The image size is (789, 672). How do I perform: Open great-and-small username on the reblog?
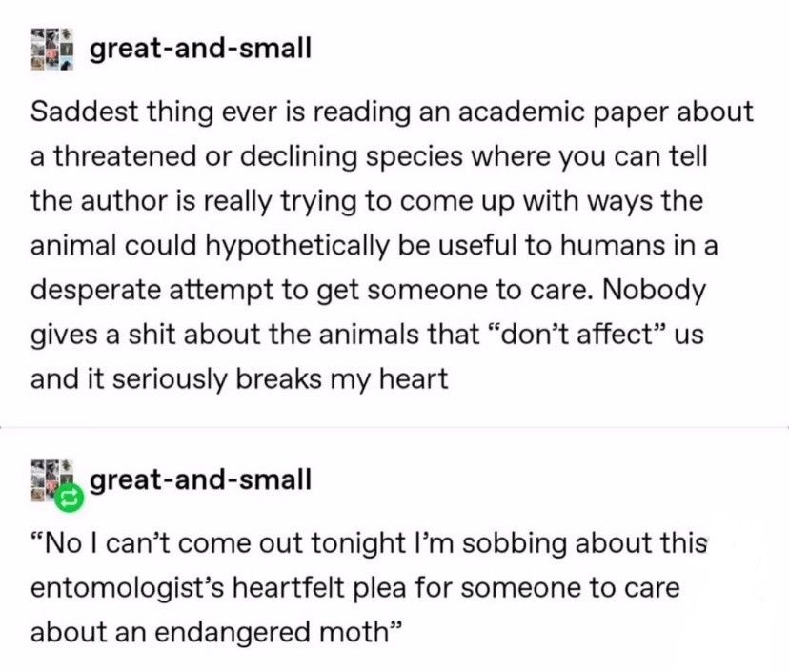(200, 479)
